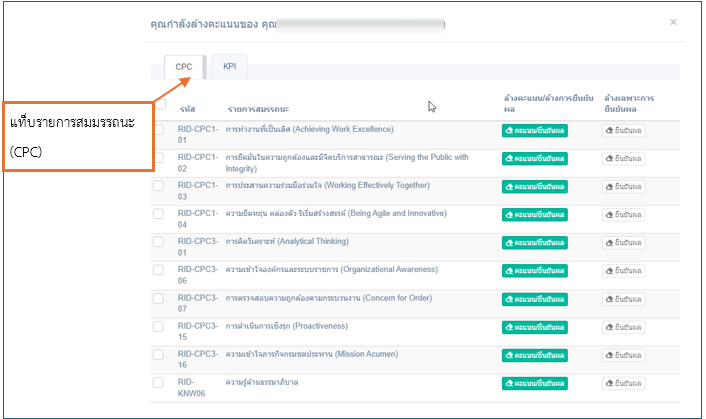This screenshot has width=706, height=419.
Task: Click white ยืนยันผล button for Mission Acumen
Action: [624, 355]
